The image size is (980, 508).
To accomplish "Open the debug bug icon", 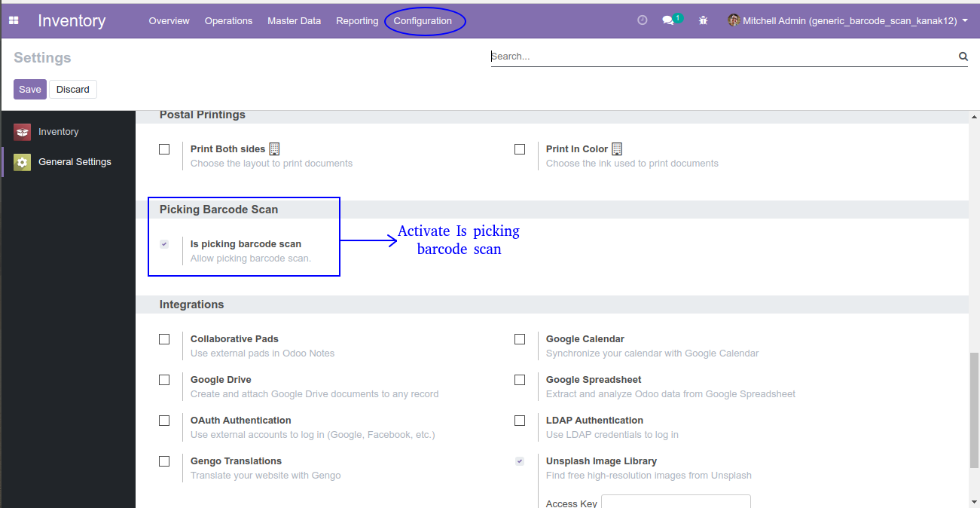I will pyautogui.click(x=703, y=20).
